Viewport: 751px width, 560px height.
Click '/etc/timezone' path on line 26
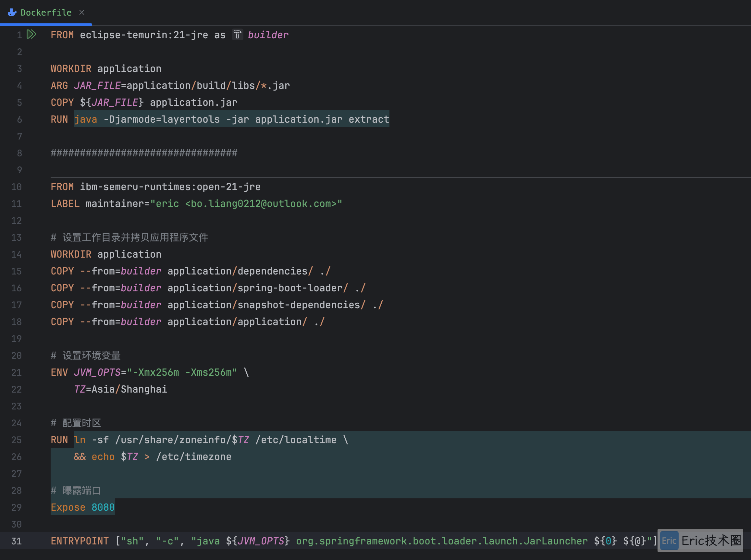(x=194, y=457)
